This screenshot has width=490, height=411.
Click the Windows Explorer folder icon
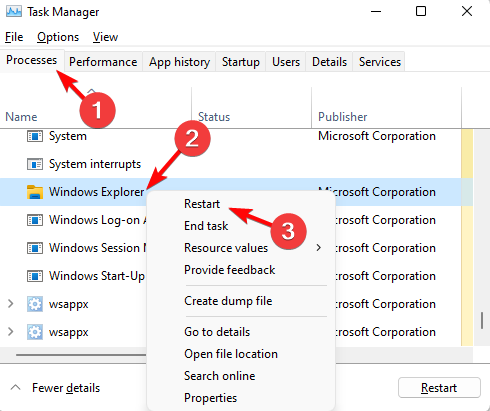35,192
